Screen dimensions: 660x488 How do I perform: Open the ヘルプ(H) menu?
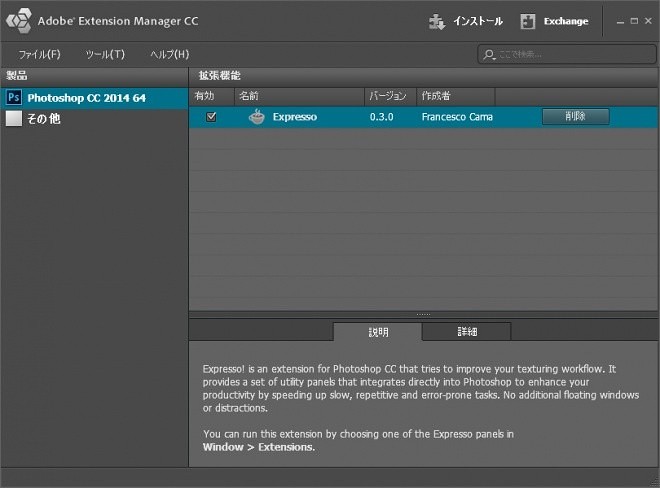[x=170, y=54]
